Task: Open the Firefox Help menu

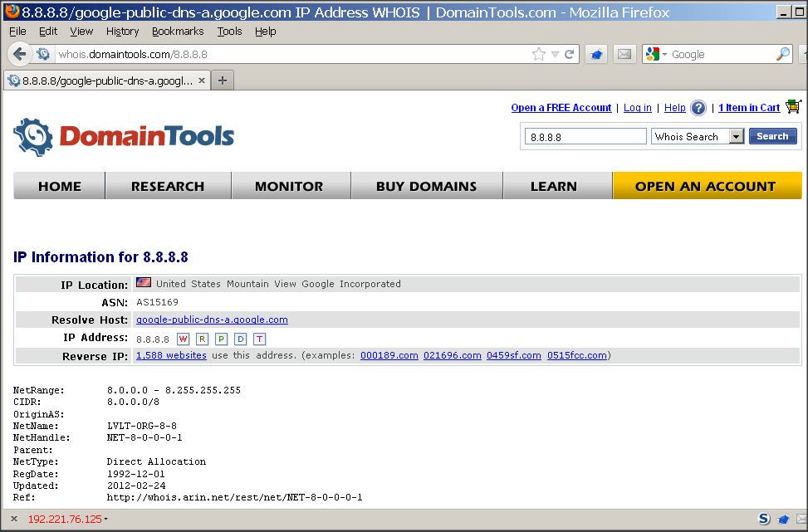Action: coord(266,32)
